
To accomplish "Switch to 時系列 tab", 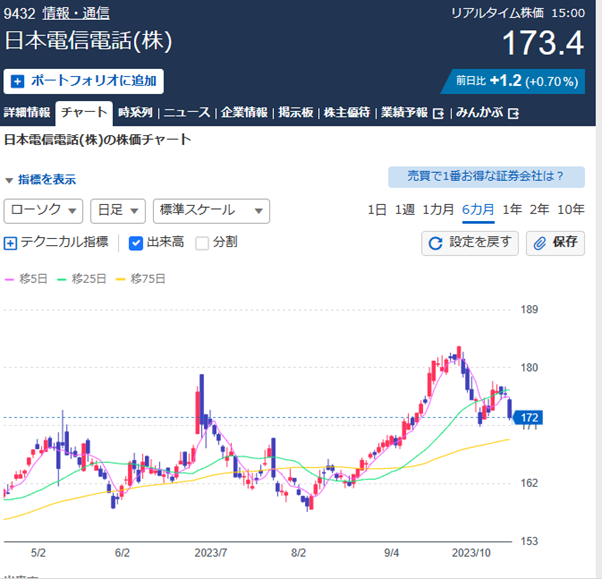I will click(x=136, y=112).
